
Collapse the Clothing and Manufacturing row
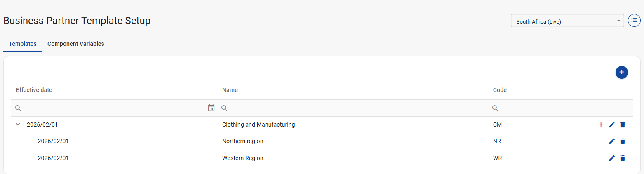pos(18,124)
